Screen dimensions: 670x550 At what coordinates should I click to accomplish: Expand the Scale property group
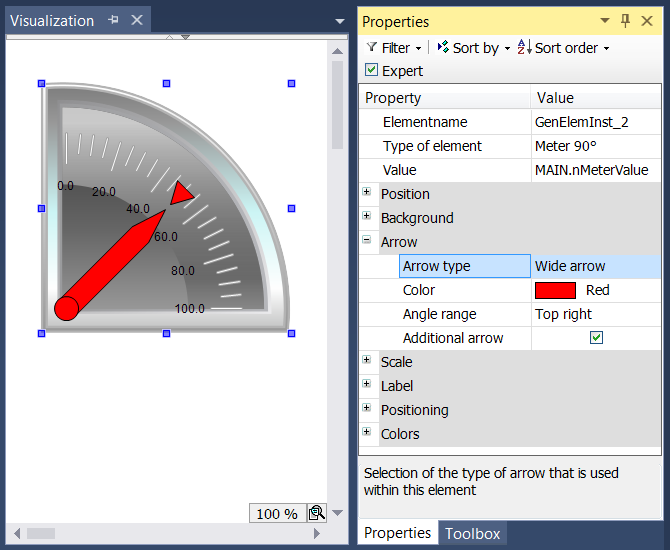[x=367, y=359]
